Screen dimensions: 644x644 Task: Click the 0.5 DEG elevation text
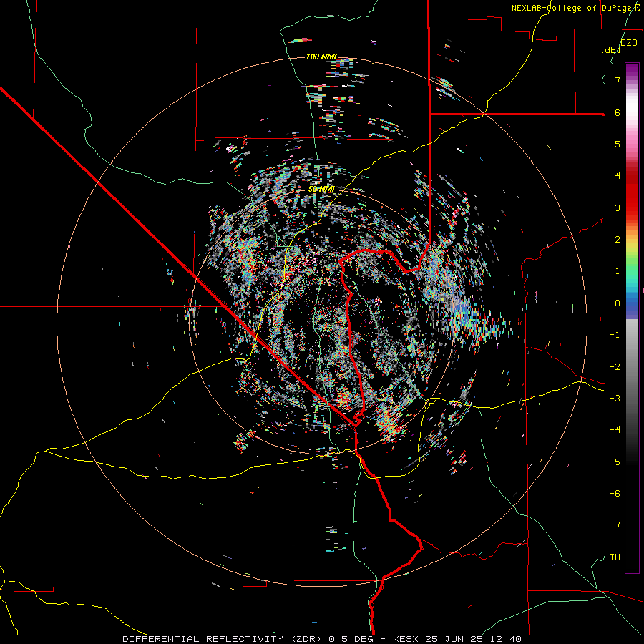click(x=351, y=639)
